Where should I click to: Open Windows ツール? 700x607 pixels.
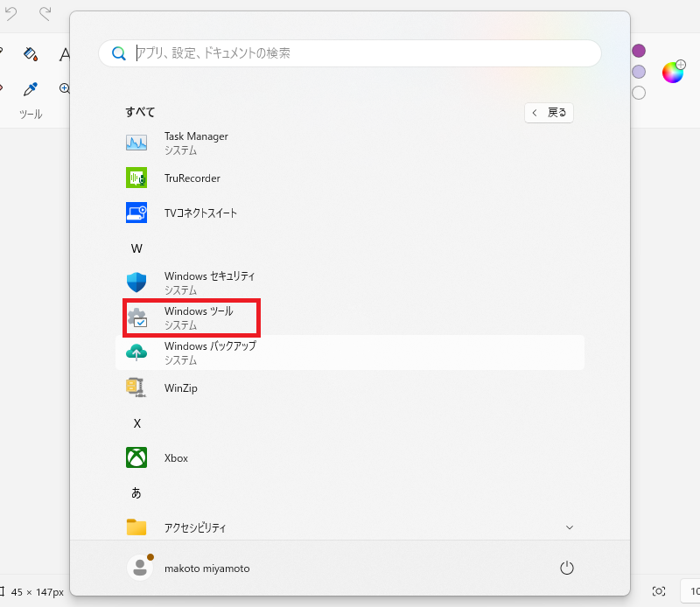click(x=198, y=317)
